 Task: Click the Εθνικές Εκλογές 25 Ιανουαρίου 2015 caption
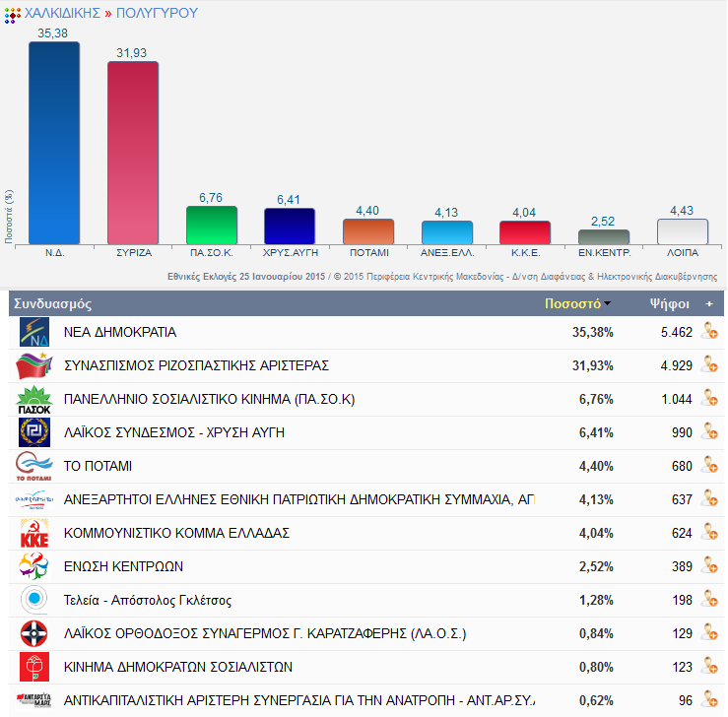point(246,277)
